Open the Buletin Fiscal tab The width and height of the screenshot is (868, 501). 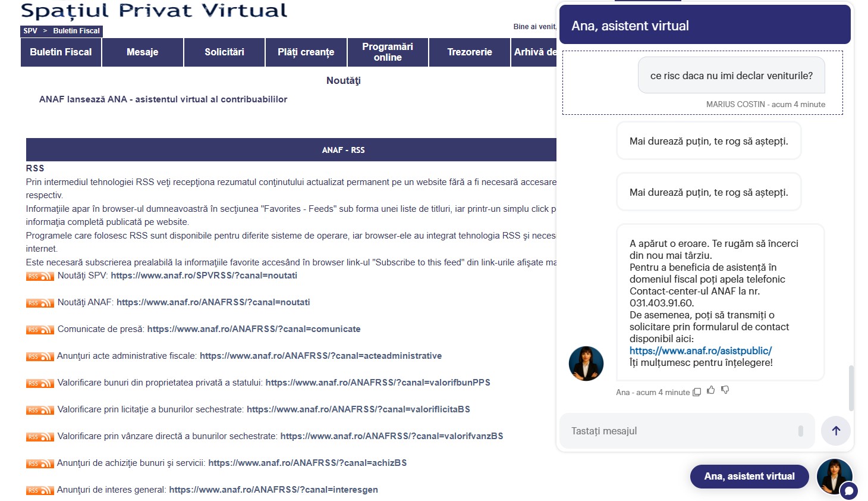point(61,52)
